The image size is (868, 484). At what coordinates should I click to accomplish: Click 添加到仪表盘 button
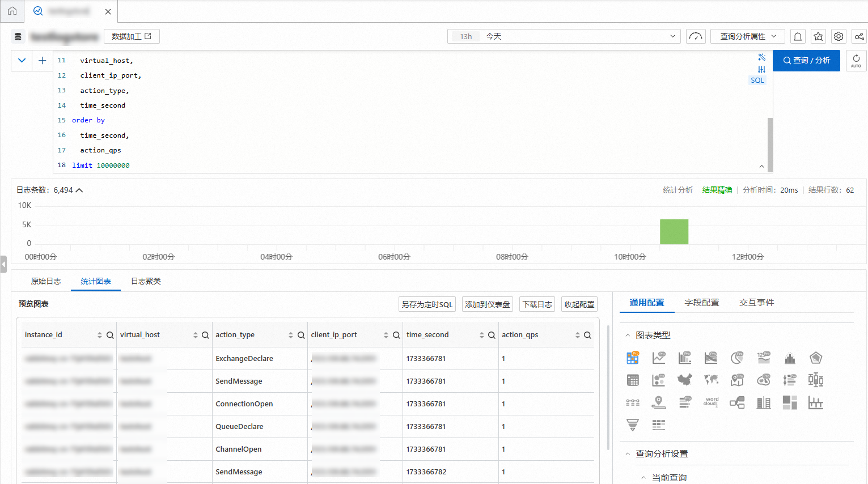[488, 304]
